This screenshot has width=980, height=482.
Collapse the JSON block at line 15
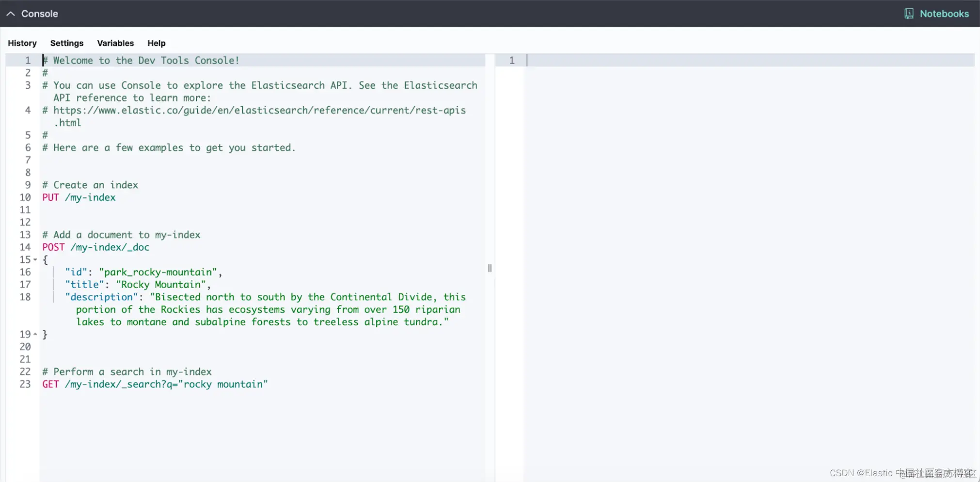(35, 260)
